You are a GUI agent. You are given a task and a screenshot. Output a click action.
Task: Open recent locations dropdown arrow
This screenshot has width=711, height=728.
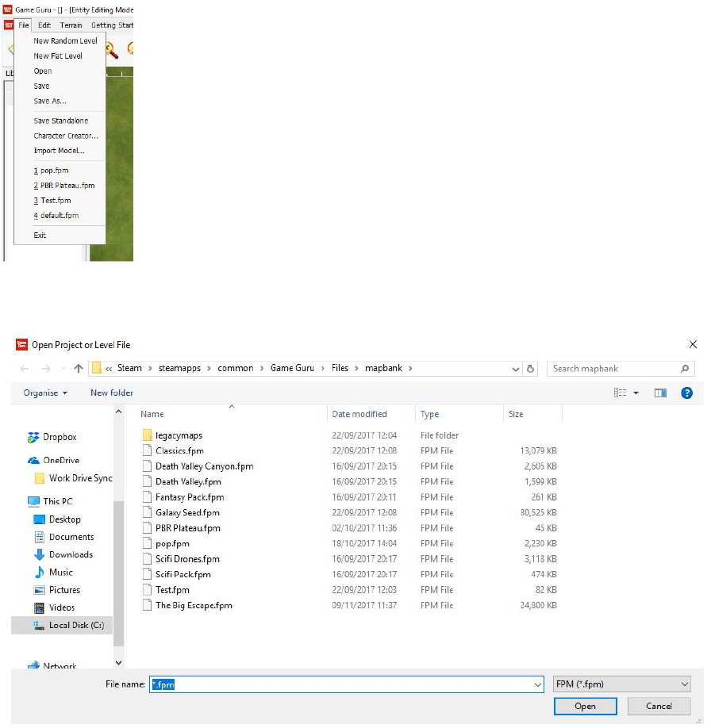63,368
